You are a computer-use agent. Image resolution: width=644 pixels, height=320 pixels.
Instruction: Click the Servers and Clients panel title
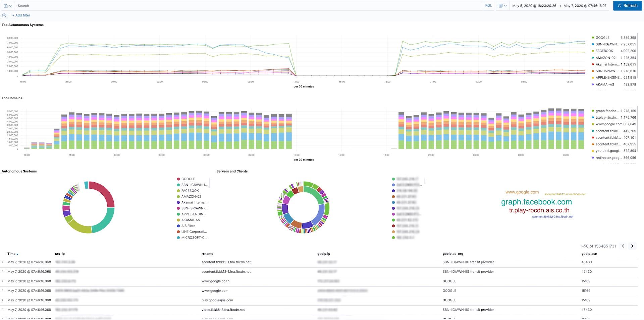click(232, 171)
